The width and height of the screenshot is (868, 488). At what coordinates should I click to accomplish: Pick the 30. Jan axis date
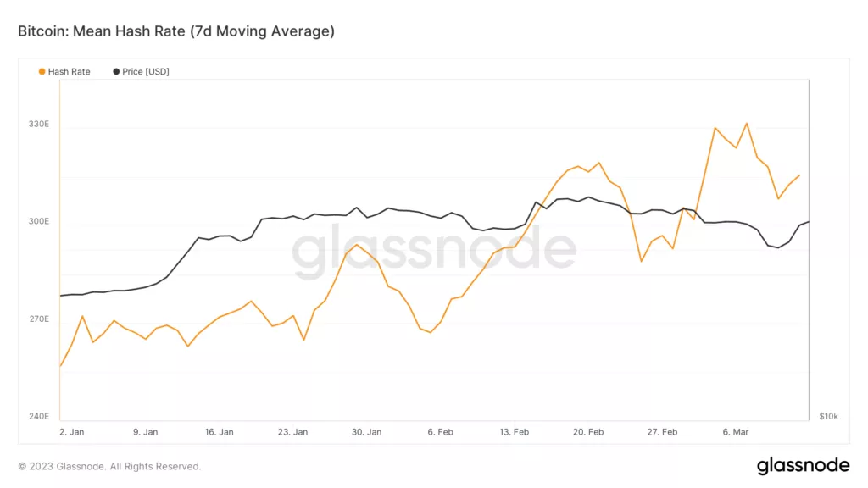[367, 432]
